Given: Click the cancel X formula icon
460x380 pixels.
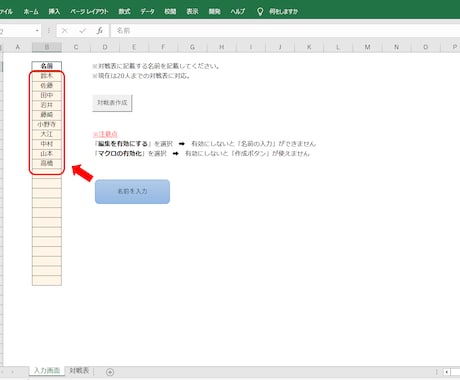Looking at the screenshot, I should click(65, 31).
